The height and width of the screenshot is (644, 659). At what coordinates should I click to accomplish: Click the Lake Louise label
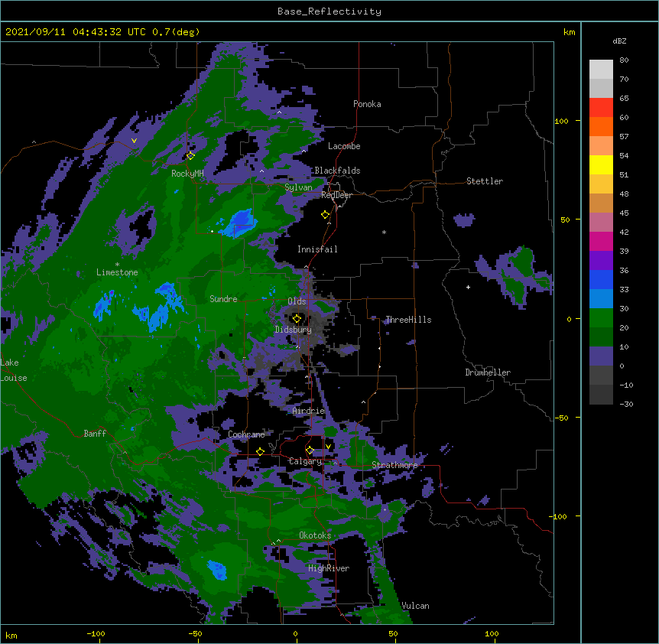14,370
